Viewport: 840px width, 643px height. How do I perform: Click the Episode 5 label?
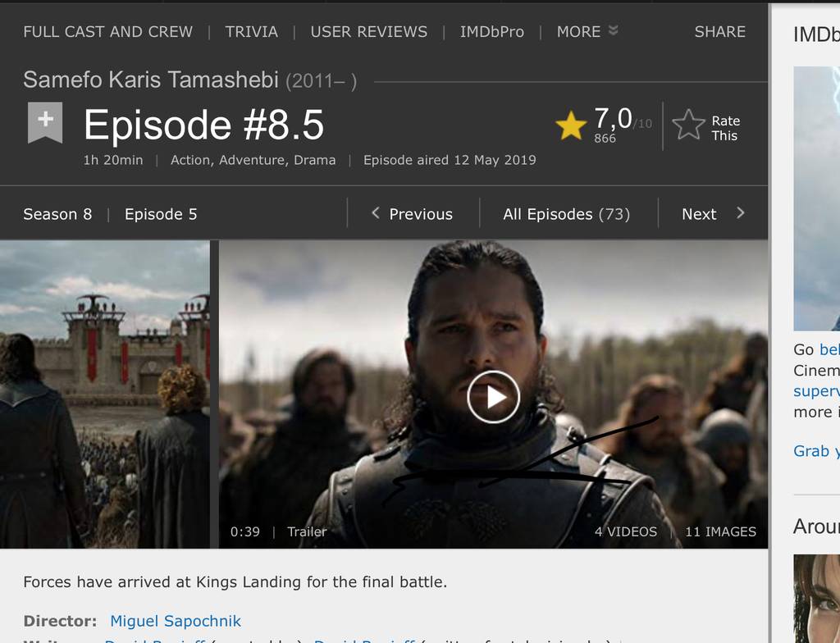pos(161,214)
